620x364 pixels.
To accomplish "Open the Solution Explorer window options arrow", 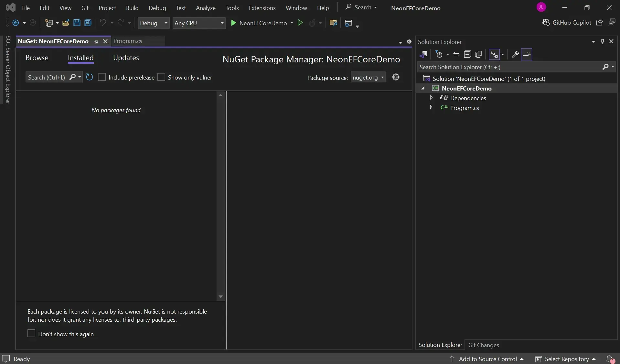I will click(x=593, y=42).
